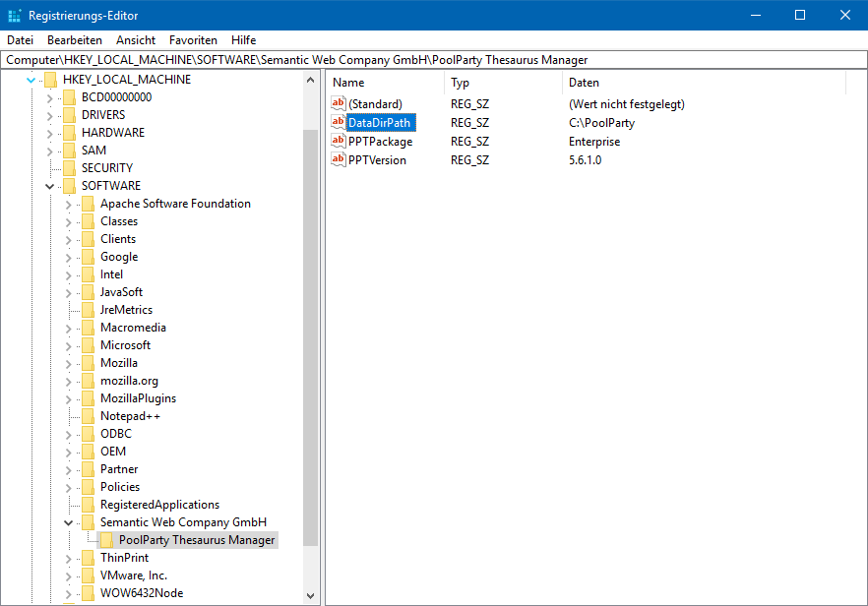Expand the JavaSoft key
The image size is (868, 606).
pos(68,293)
